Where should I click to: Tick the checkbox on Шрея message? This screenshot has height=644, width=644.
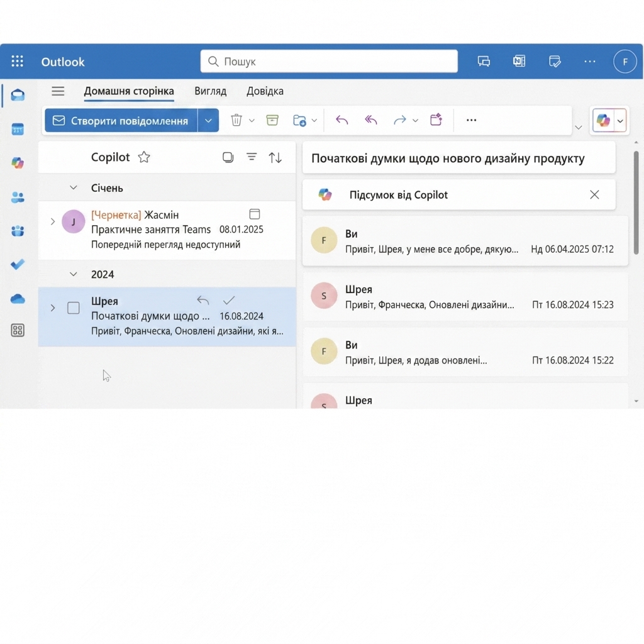(74, 308)
